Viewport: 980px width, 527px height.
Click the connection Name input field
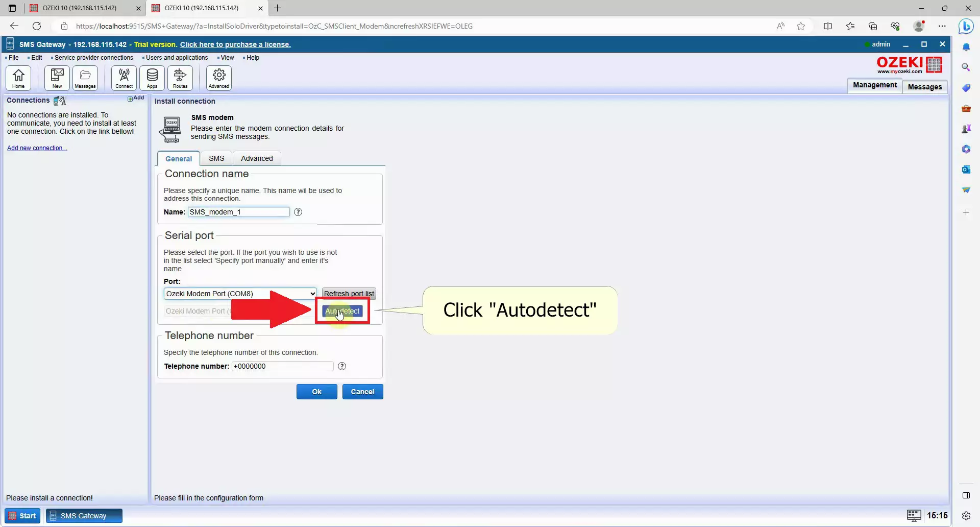click(x=238, y=212)
